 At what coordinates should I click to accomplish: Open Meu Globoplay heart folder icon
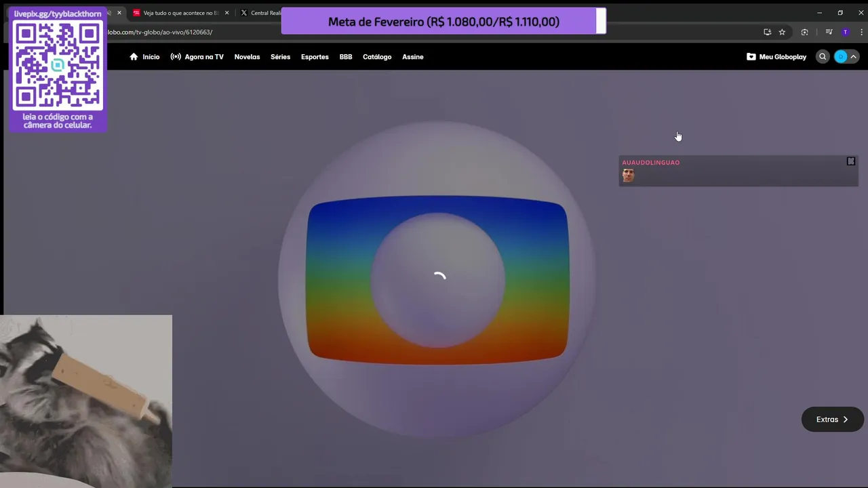pos(751,57)
